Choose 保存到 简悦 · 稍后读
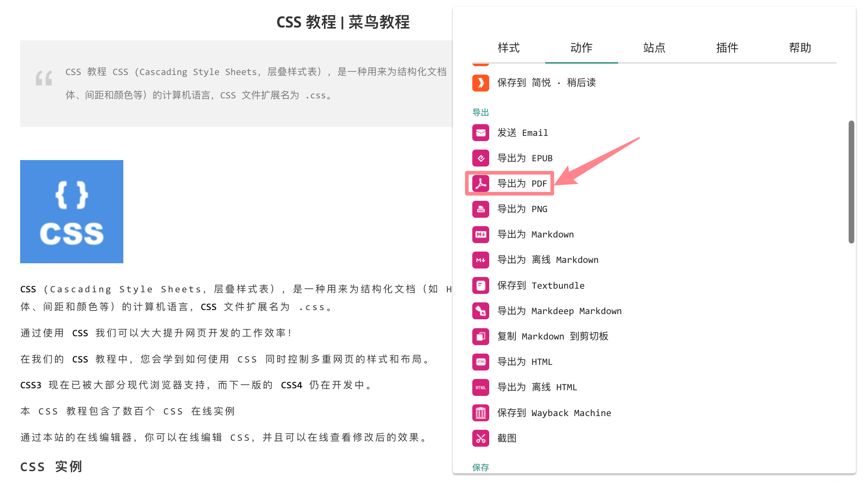Image resolution: width=868 pixels, height=483 pixels. click(546, 83)
